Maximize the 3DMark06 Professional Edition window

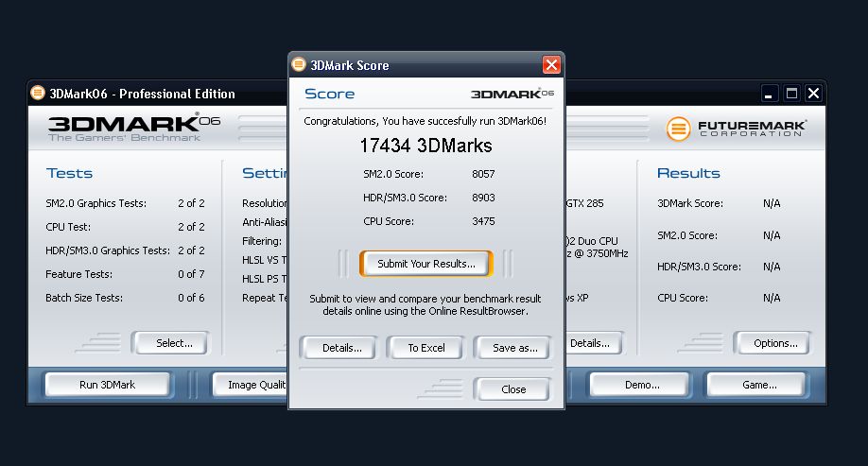tap(791, 94)
